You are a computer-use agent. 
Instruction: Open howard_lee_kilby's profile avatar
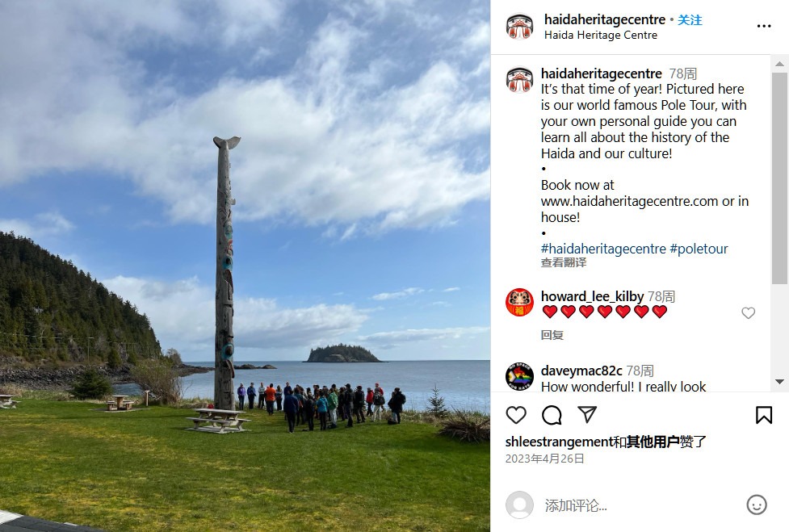pyautogui.click(x=519, y=302)
